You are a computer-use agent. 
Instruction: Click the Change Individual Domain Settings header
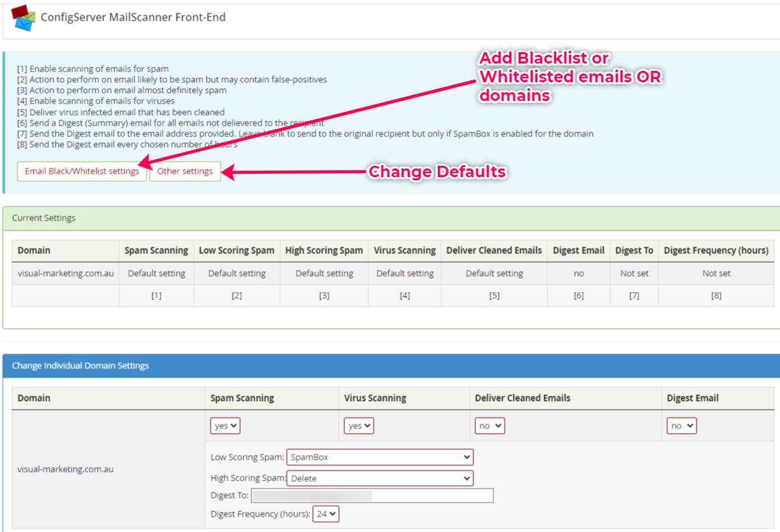click(80, 366)
